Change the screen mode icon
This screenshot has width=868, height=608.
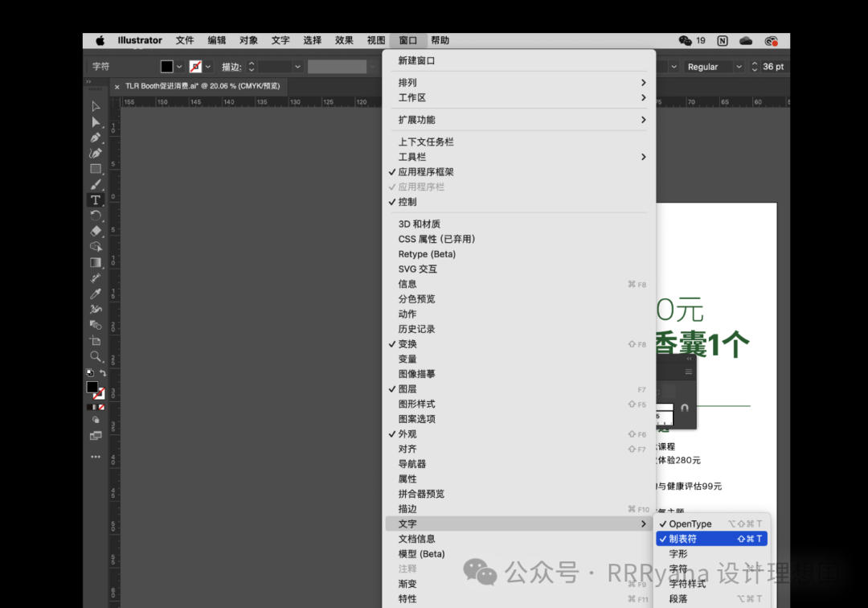click(x=96, y=436)
